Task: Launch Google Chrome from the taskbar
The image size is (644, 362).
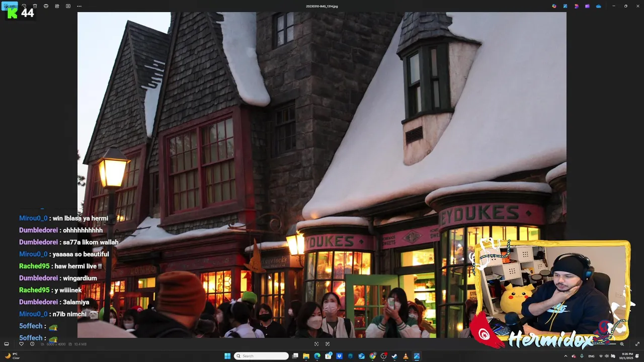Action: click(372, 356)
